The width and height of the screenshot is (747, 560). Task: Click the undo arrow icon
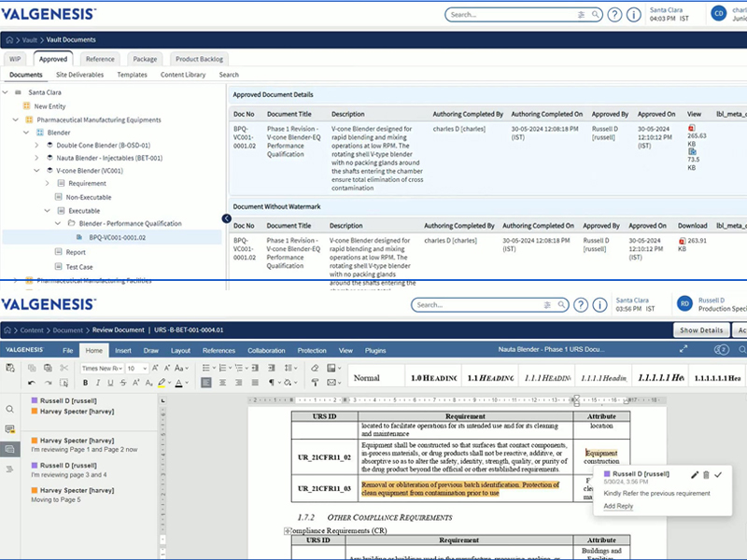pyautogui.click(x=32, y=383)
